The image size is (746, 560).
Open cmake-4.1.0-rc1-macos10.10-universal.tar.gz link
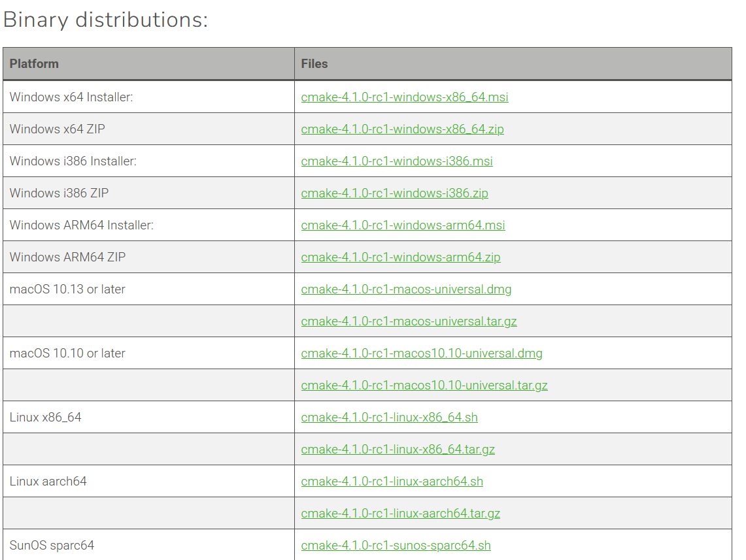tap(424, 386)
